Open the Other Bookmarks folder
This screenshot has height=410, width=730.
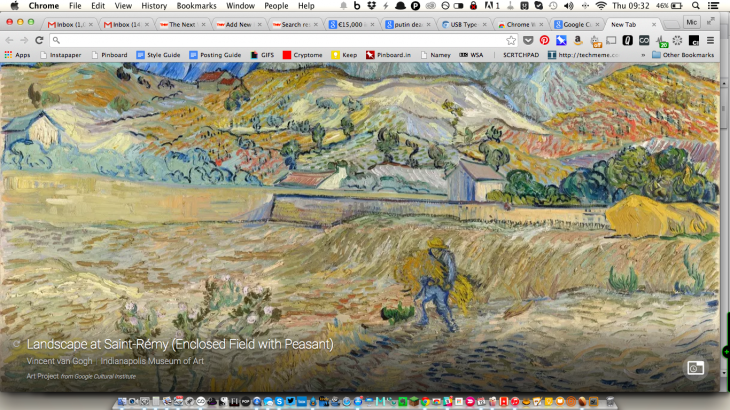pyautogui.click(x=682, y=55)
